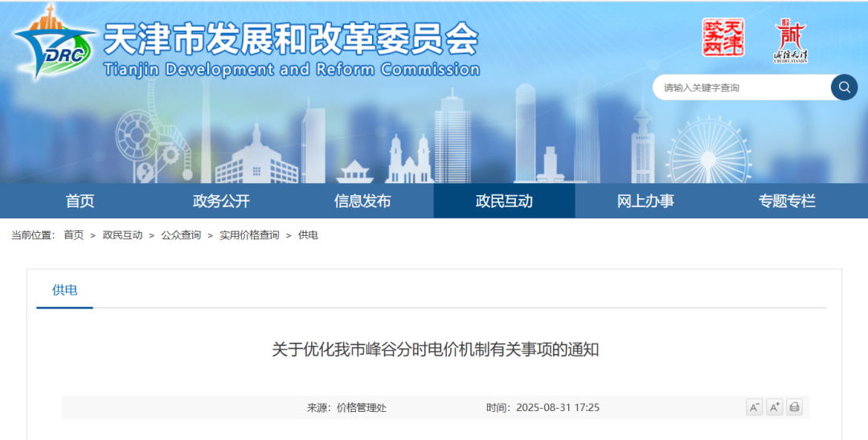Go to 实用价格查询 in the breadcrumb
This screenshot has width=868, height=440.
250,235
